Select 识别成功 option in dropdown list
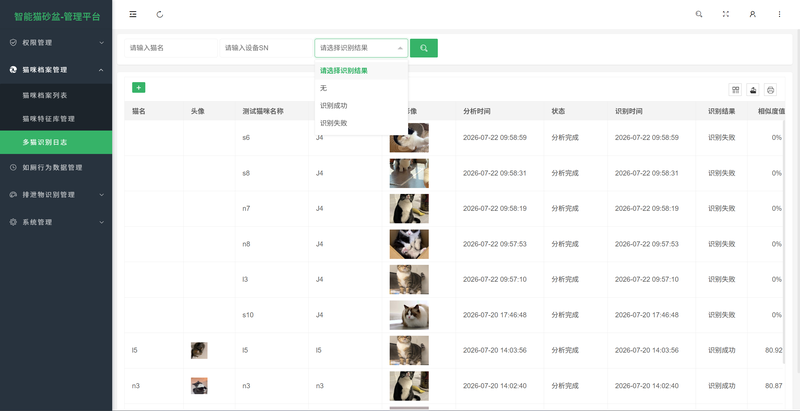This screenshot has height=411, width=800. [x=361, y=106]
